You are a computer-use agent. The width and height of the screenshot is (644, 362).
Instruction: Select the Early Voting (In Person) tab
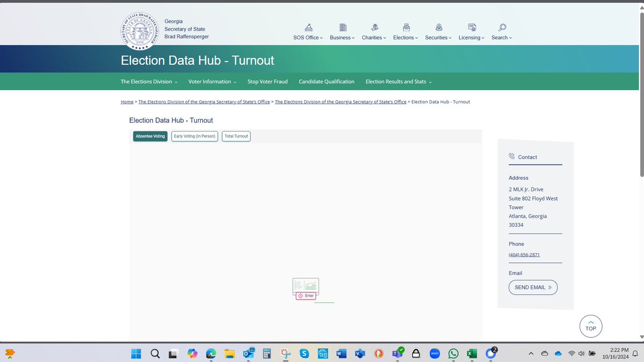coord(194,136)
